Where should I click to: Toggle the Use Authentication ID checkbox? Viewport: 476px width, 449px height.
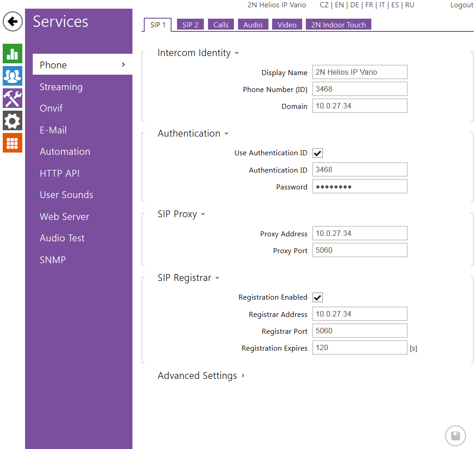[x=318, y=153]
